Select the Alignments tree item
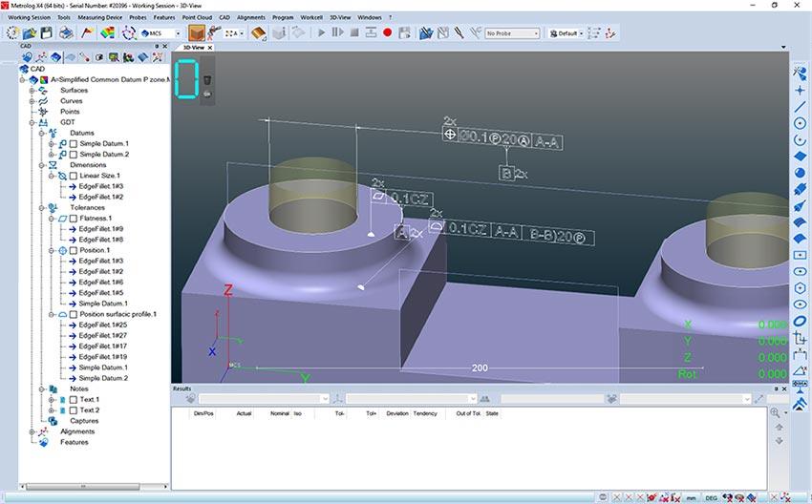The width and height of the screenshot is (812, 504). point(76,431)
